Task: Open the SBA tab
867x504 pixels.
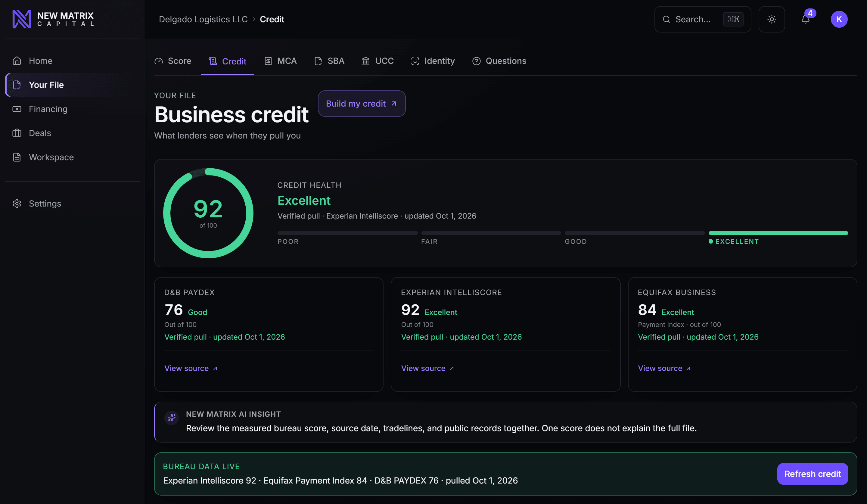Action: pyautogui.click(x=329, y=61)
